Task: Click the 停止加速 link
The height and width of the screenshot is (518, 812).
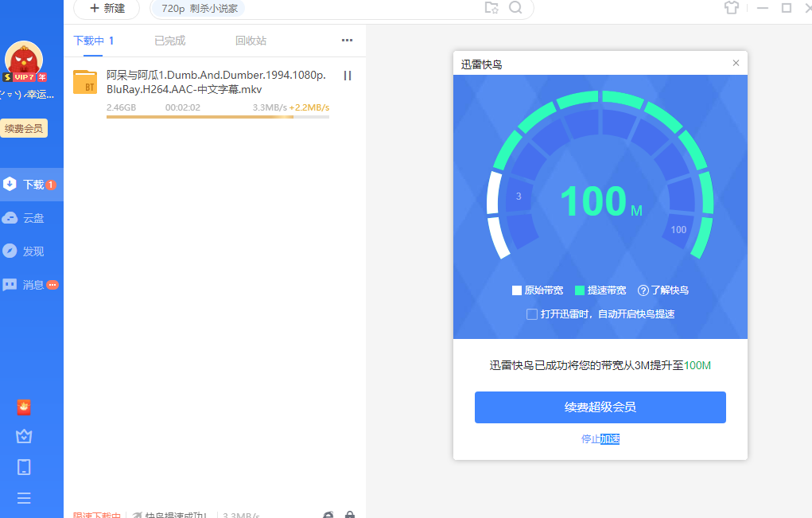Action: click(x=600, y=438)
